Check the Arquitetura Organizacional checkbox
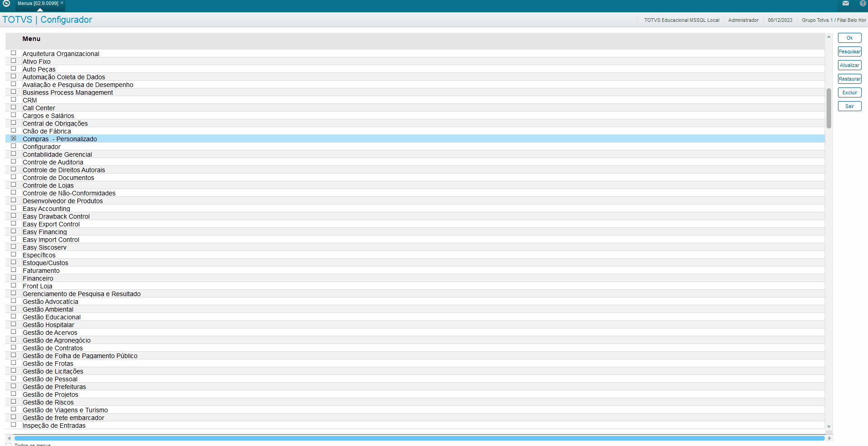Screen dimensions: 868x446 click(x=14, y=53)
